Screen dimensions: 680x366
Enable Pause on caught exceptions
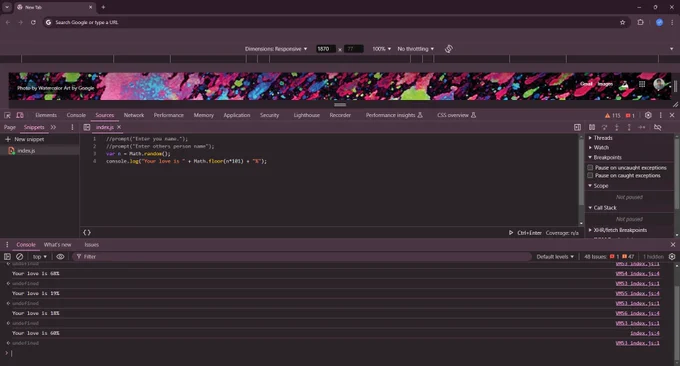coord(590,176)
